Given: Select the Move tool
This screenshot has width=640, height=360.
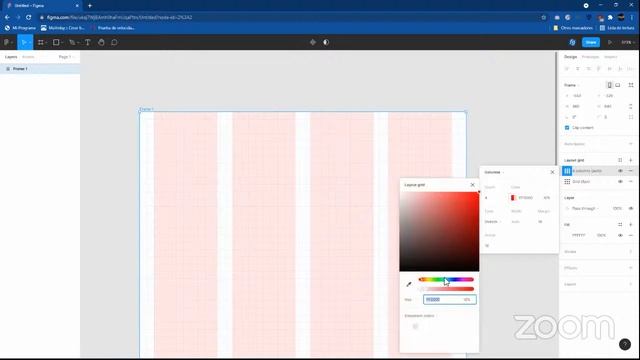Looking at the screenshot, I should click(x=24, y=42).
